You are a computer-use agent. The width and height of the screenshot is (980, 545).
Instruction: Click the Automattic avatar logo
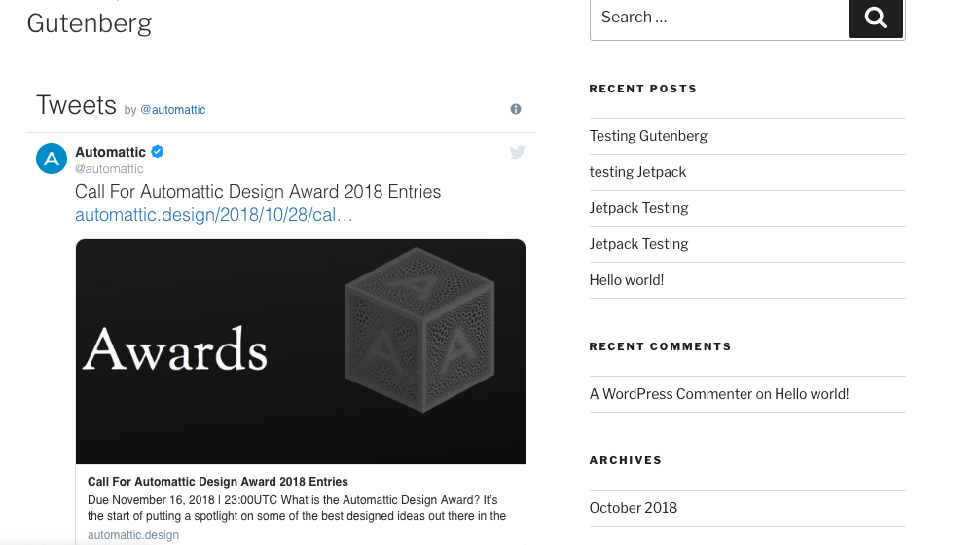point(52,159)
